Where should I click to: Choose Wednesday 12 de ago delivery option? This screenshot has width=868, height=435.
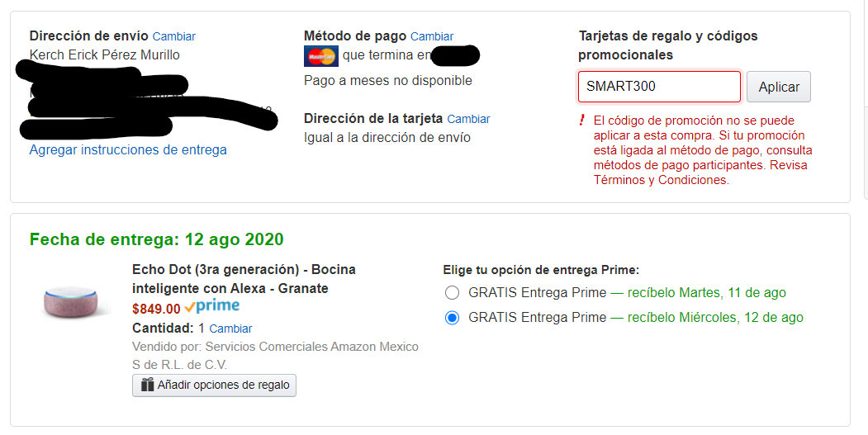coord(452,318)
